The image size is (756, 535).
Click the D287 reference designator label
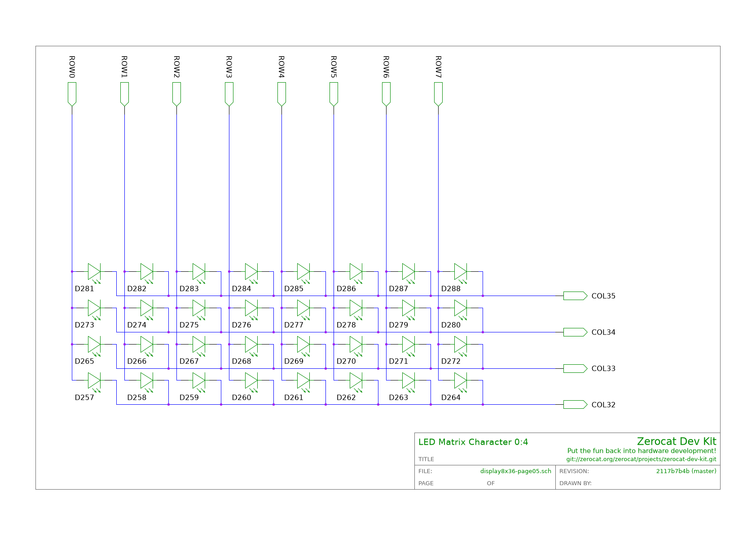[x=399, y=289]
